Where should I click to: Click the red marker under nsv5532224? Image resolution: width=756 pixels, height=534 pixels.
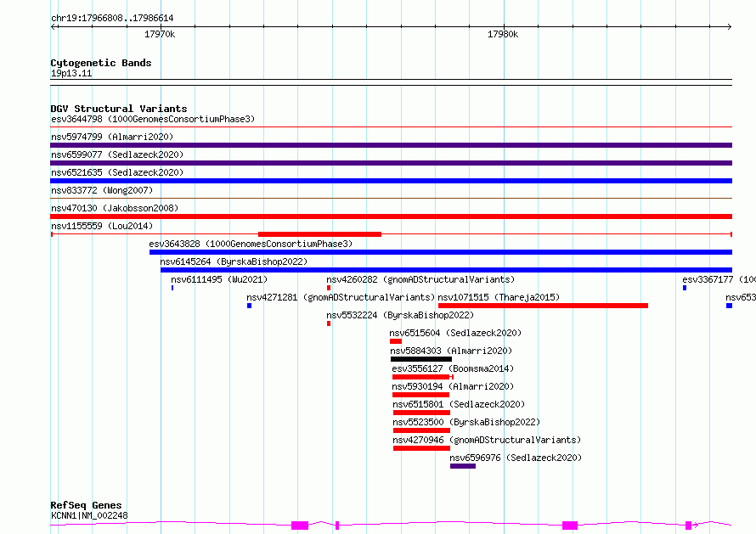pyautogui.click(x=329, y=323)
